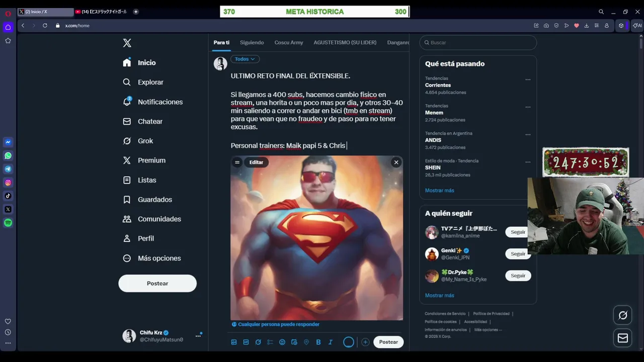
Task: Open Opera AI assistant button
Action: click(x=637, y=25)
